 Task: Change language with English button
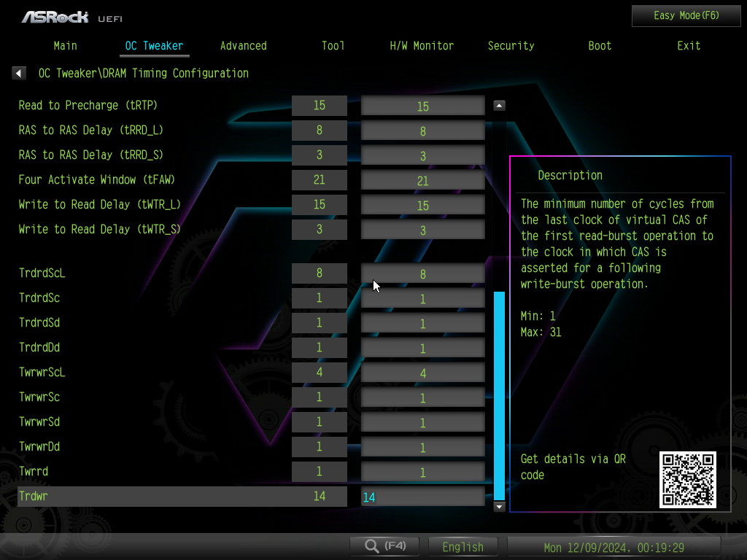462,547
